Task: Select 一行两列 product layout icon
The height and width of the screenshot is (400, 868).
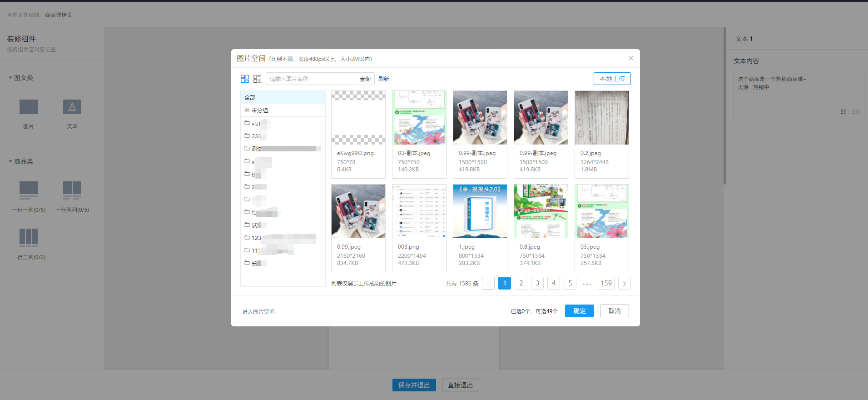Action: click(72, 190)
